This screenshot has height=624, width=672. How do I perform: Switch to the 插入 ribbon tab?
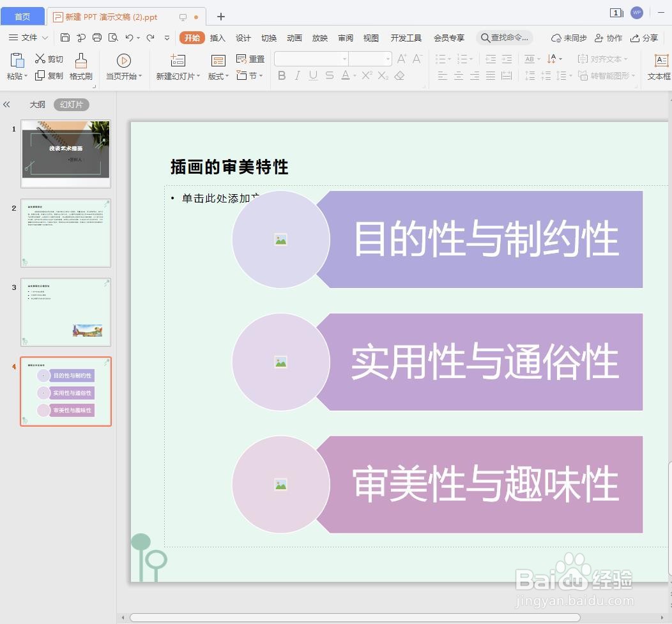[217, 38]
